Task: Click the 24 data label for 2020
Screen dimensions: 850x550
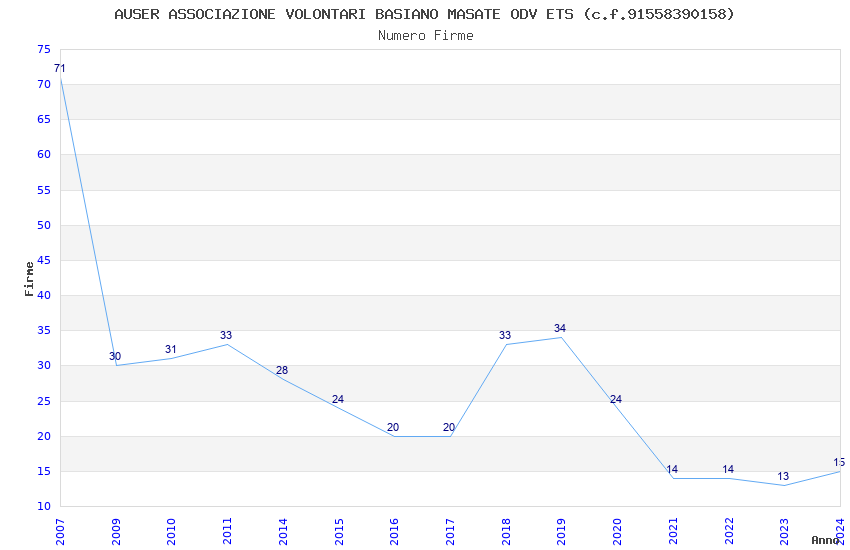Action: click(616, 400)
